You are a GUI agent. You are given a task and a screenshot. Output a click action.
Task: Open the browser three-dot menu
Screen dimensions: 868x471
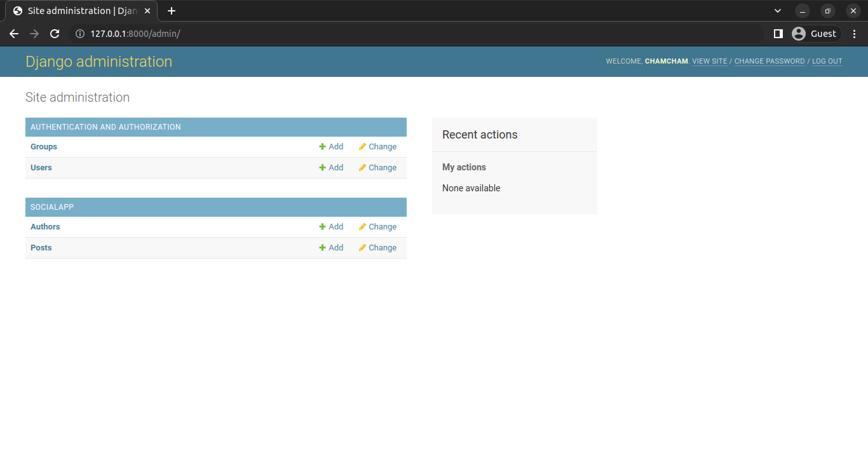coord(854,34)
